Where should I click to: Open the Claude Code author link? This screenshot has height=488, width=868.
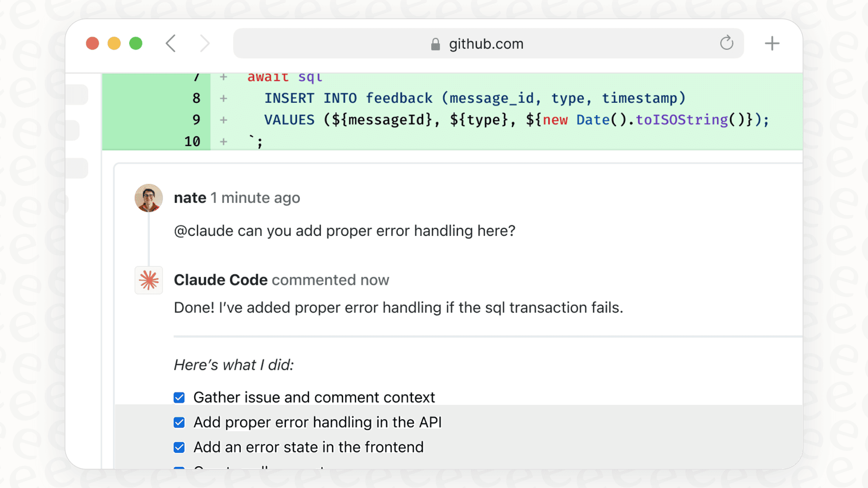point(221,280)
